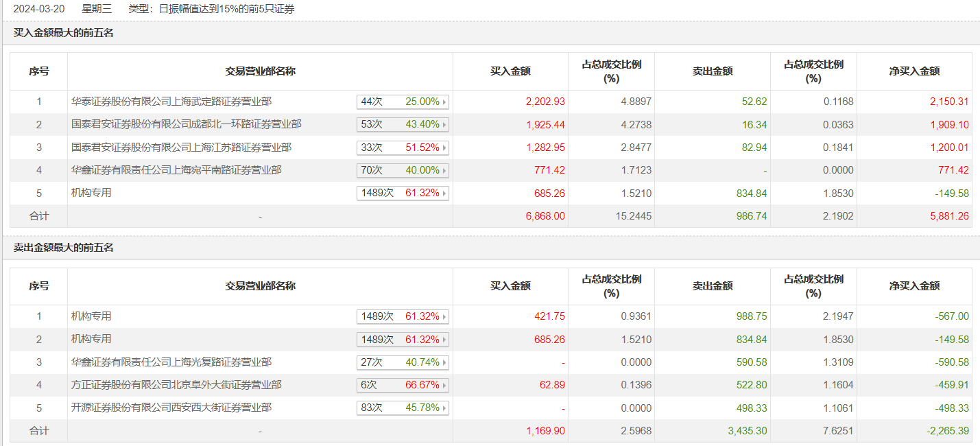Click 国泰君安成都北一环路证券营业部 name
This screenshot has height=446, width=980.
186,124
